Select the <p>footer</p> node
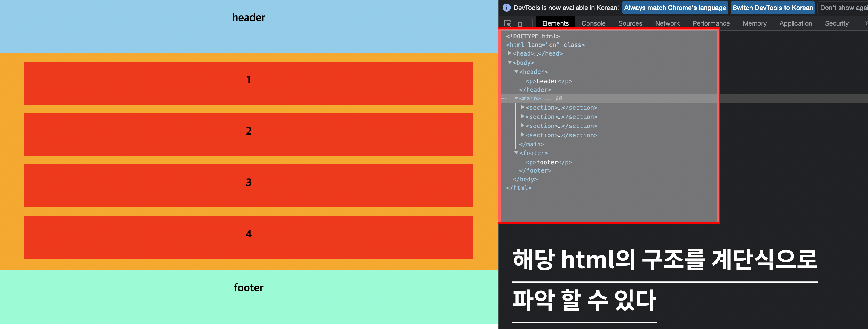 pyautogui.click(x=549, y=162)
